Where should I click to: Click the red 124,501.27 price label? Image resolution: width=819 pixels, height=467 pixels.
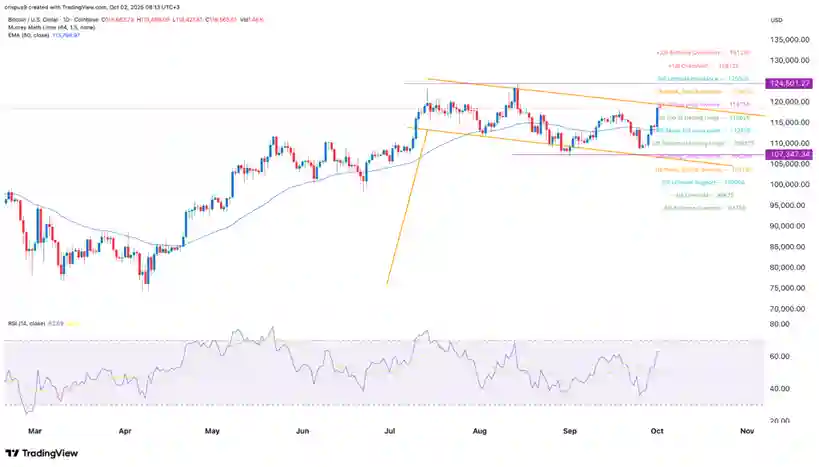click(x=789, y=83)
